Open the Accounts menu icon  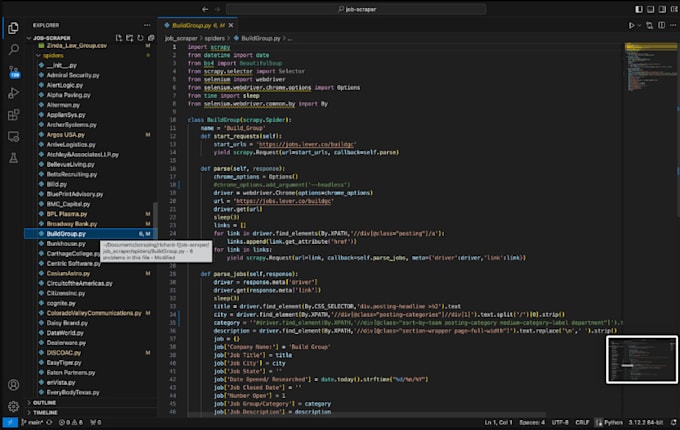point(13,384)
